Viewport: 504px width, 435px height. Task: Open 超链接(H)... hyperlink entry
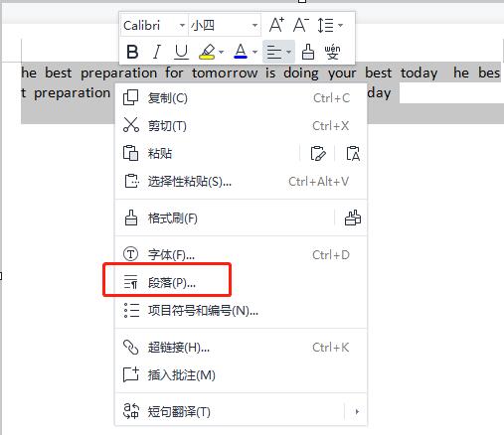[x=241, y=348]
